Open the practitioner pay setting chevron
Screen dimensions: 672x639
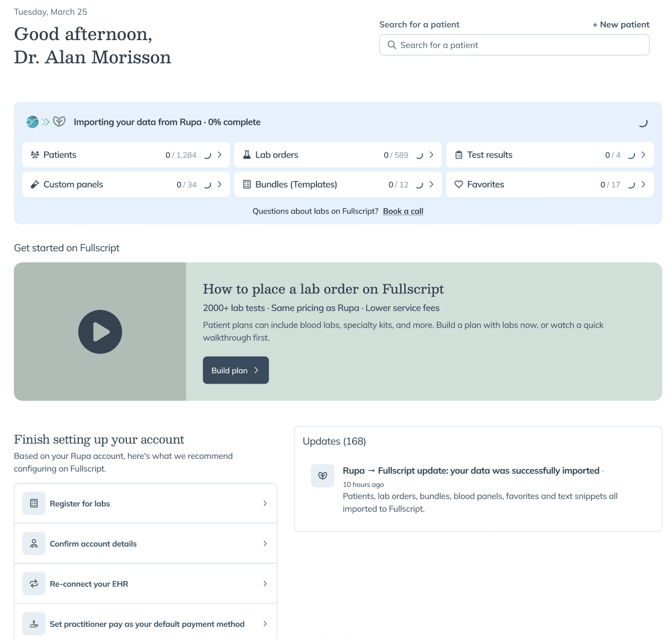(265, 624)
